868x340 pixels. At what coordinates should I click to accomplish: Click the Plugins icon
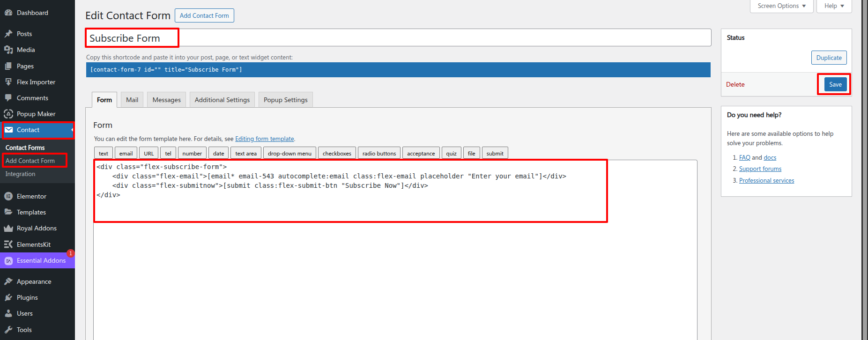coord(8,297)
